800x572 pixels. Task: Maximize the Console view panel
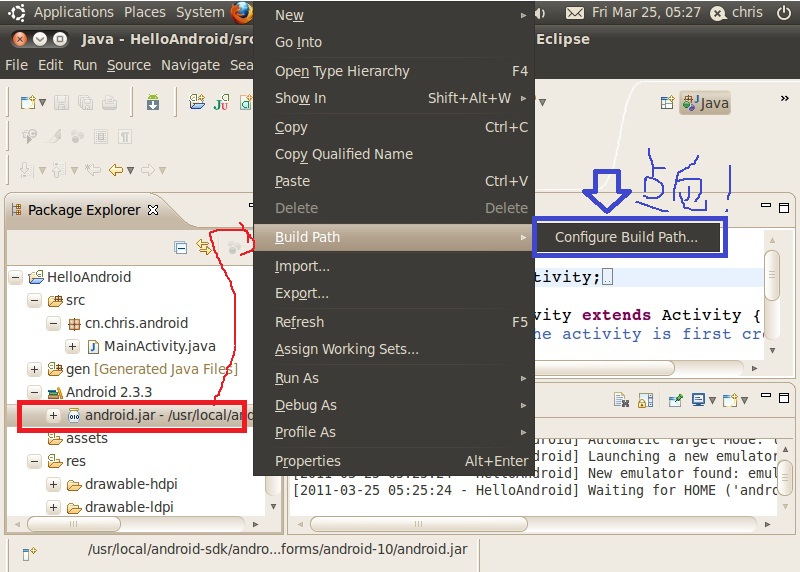tap(784, 398)
